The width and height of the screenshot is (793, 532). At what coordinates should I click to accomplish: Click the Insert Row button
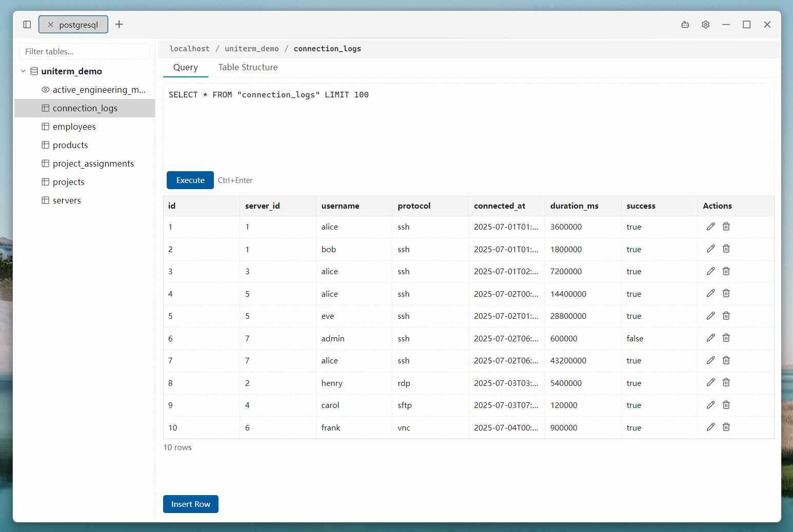(x=191, y=504)
